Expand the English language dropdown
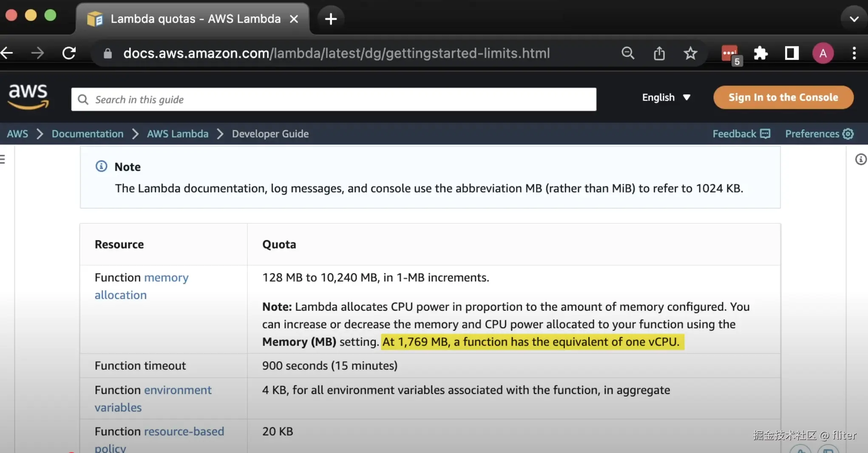 coord(666,97)
